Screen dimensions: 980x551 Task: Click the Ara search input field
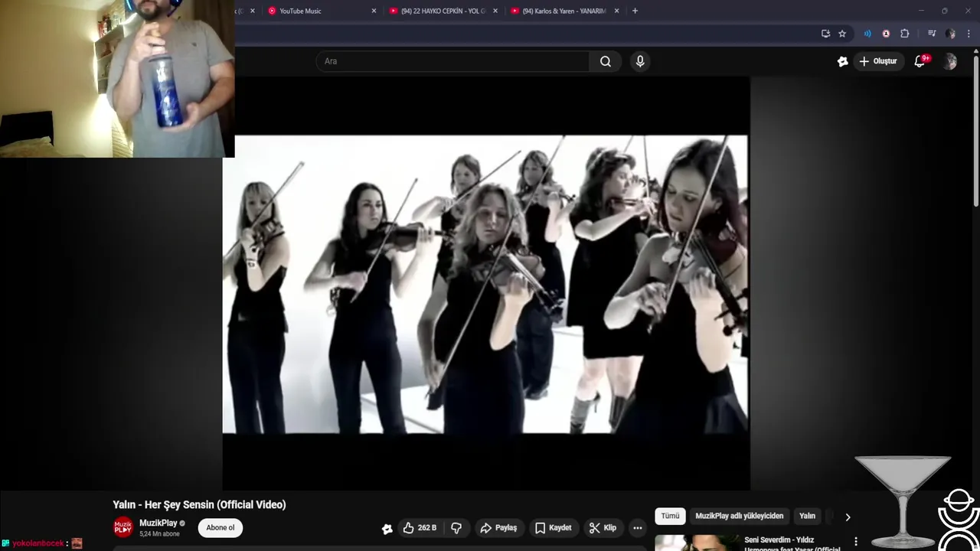coord(452,61)
